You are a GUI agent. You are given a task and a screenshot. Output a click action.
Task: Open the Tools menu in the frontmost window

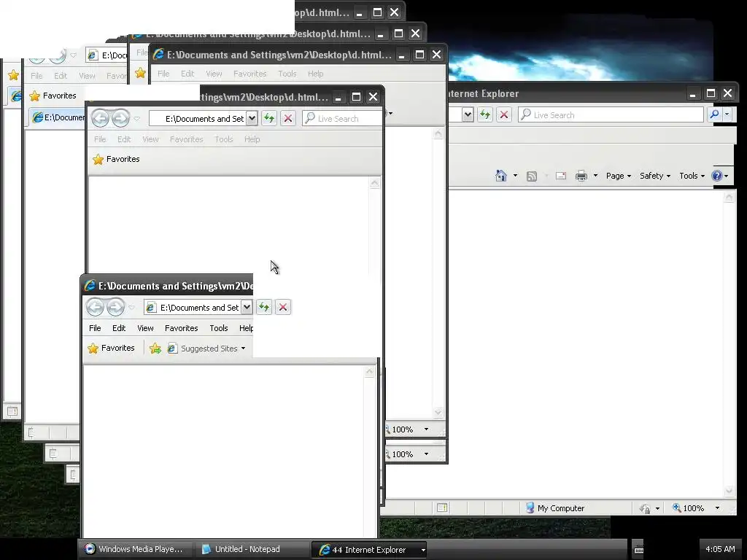(x=219, y=328)
